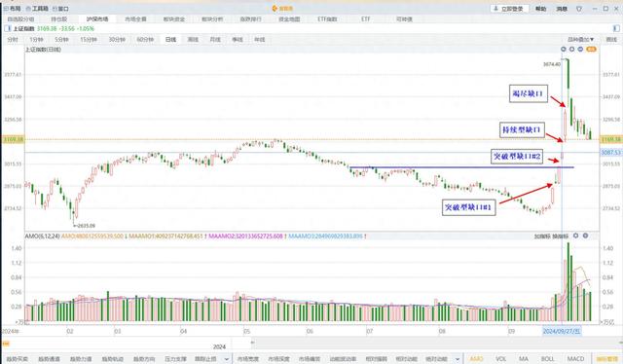Expand the 品种叠加 dropdown

[580, 39]
